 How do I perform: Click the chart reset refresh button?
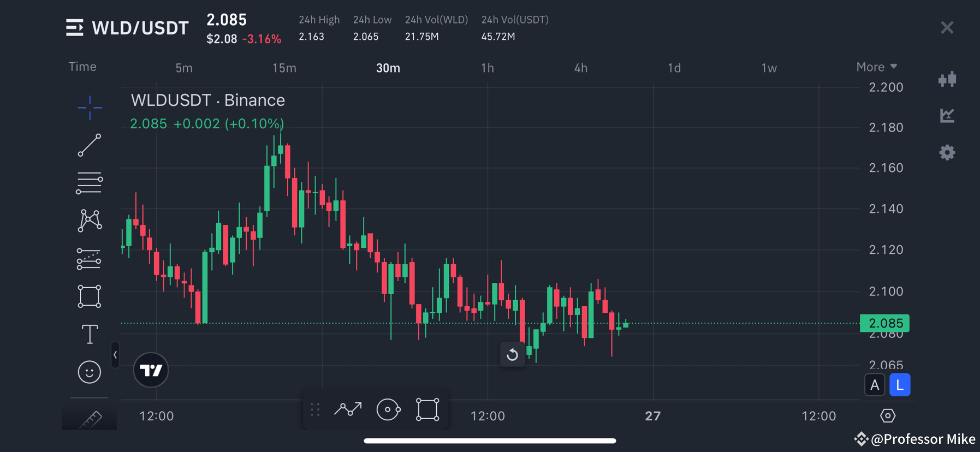coord(512,354)
